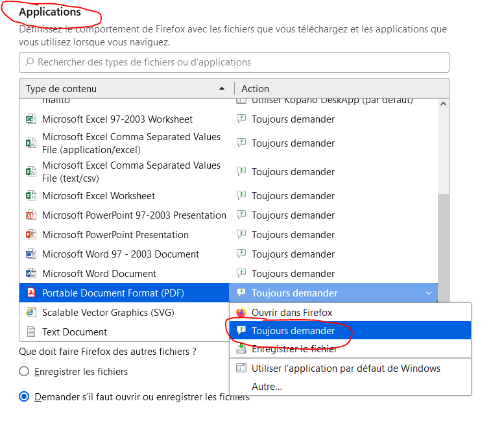Image resolution: width=504 pixels, height=423 pixels.
Task: Click ask icon for Microsoft Word Document action
Action: (x=241, y=273)
